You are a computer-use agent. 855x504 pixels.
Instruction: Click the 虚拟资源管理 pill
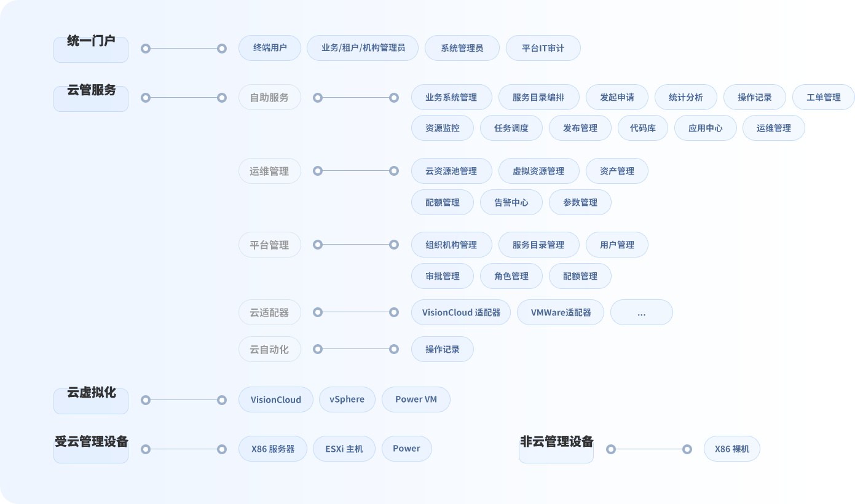(538, 171)
